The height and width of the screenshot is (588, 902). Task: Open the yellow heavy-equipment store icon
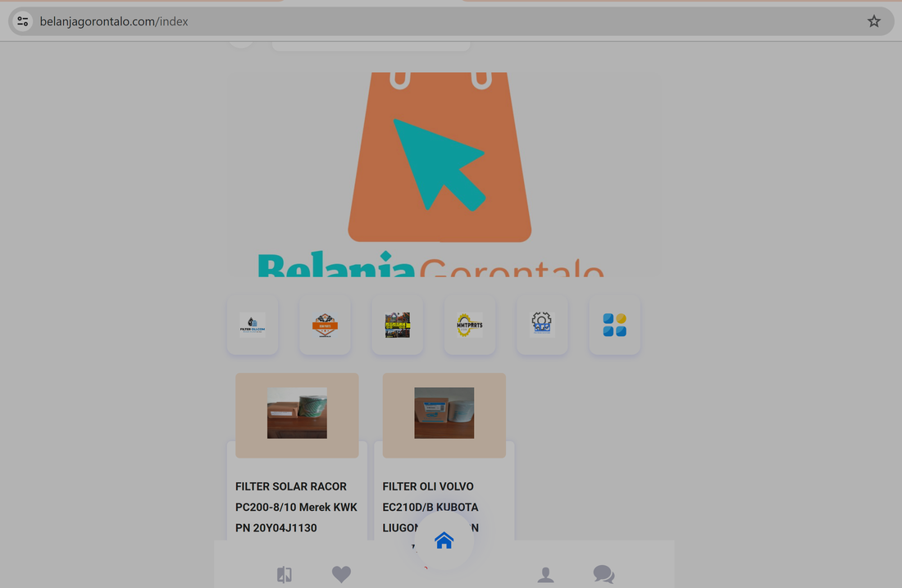pyautogui.click(x=397, y=325)
